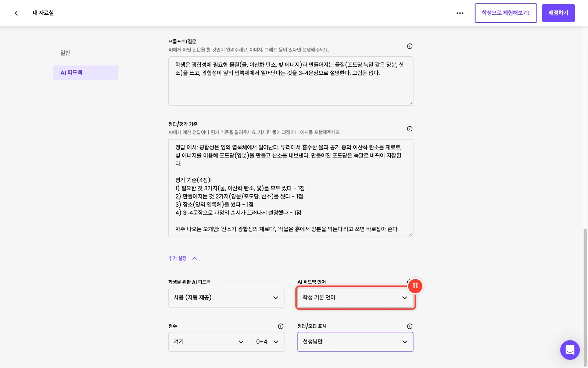Show info for 프롬프트/질문 field
This screenshot has height=368, width=588.
pyautogui.click(x=409, y=46)
